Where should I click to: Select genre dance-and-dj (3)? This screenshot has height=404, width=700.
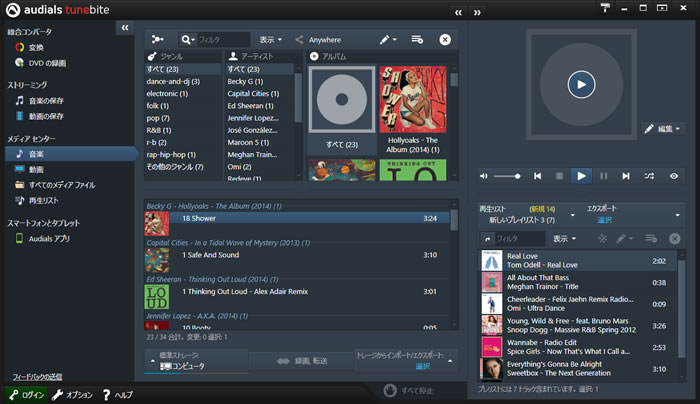point(173,81)
